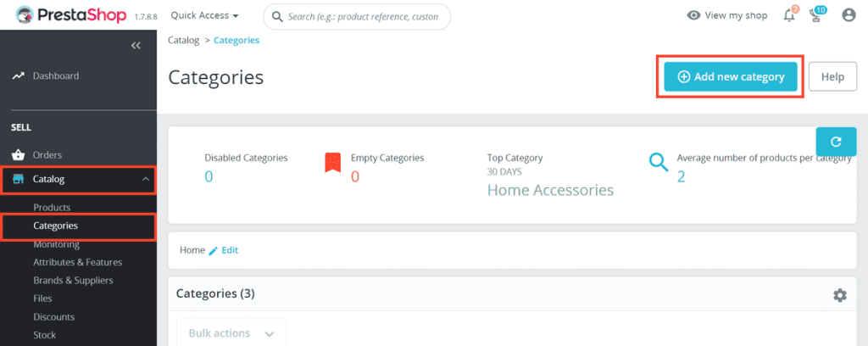Click the pencil icon beside Edit
Screen dimensions: 868x346
(214, 251)
